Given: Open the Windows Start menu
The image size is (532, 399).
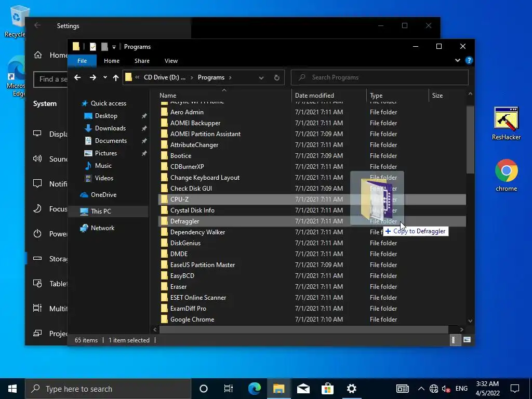Looking at the screenshot, I should pyautogui.click(x=12, y=389).
